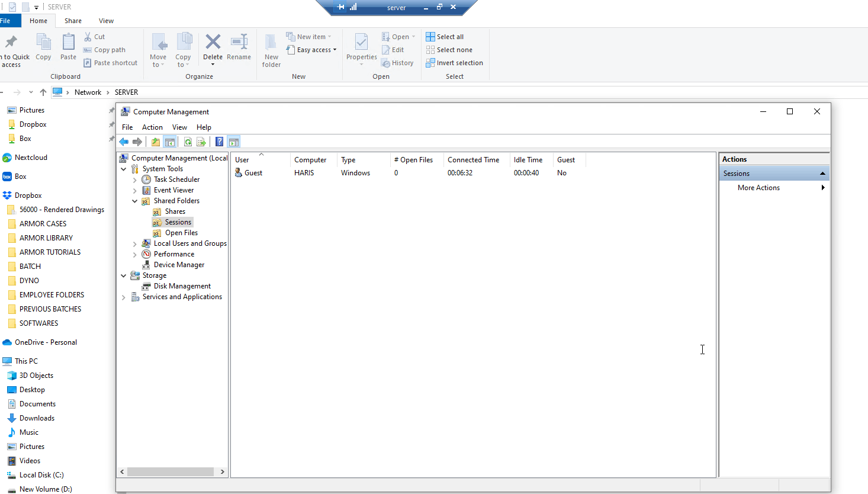The width and height of the screenshot is (868, 494).
Task: Click the signal strength icon on connection bar
Action: (x=353, y=7)
